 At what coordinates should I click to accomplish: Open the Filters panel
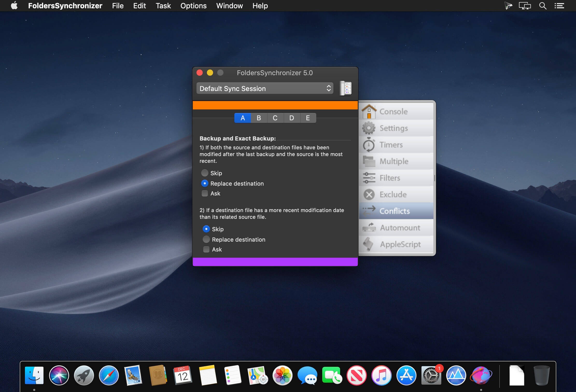(x=390, y=178)
